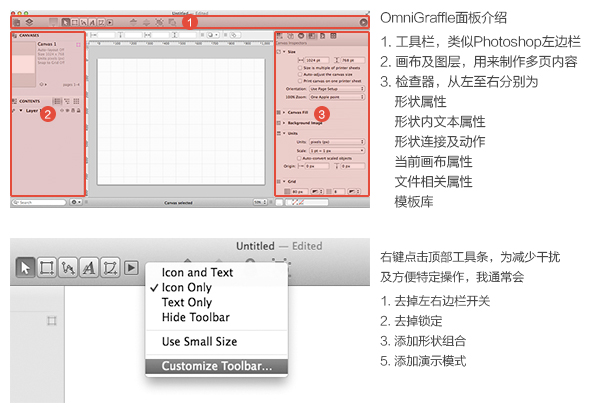Enable 'Size is multiple of printer sheets'
Viewport: 590px width, 413px height.
coord(300,68)
